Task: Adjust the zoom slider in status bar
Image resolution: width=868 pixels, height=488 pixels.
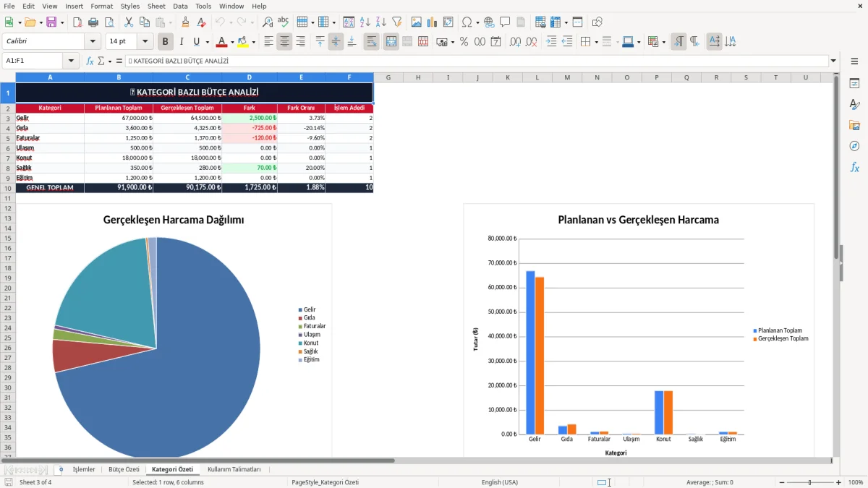Action: (809, 482)
